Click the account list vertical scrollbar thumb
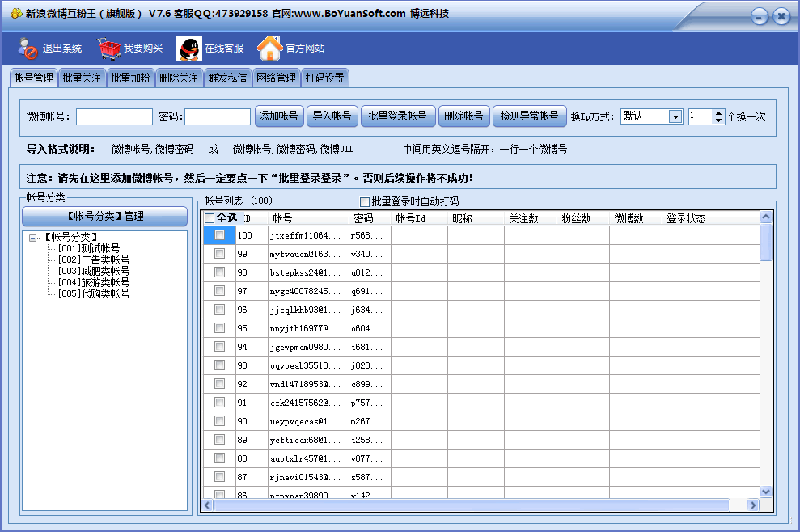 766,242
